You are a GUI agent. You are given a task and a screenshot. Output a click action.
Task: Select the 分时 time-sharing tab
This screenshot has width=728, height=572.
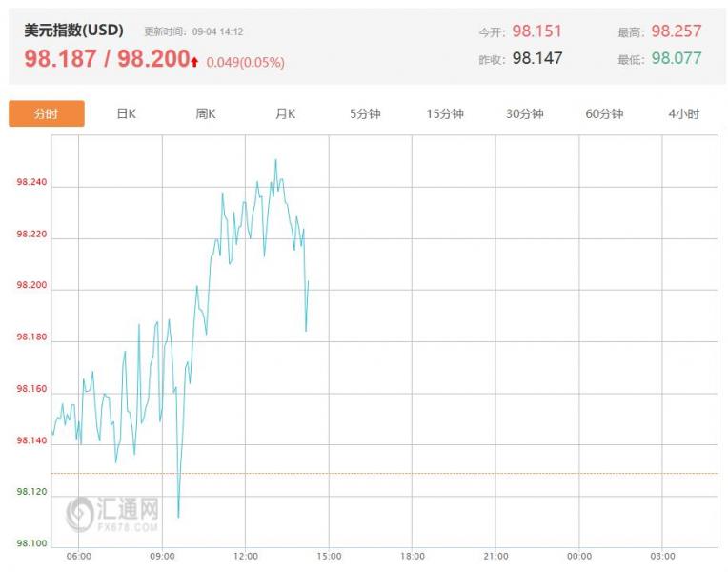[47, 113]
